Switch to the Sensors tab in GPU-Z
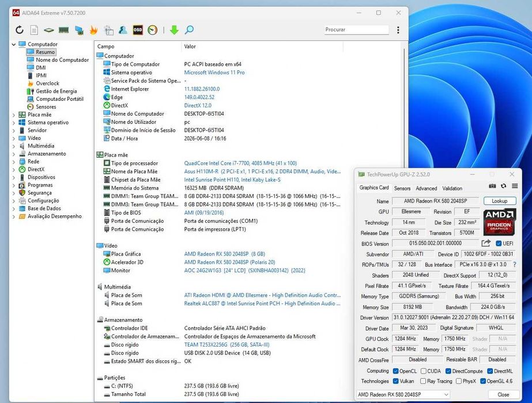Image resolution: width=532 pixels, height=403 pixels. [402, 188]
